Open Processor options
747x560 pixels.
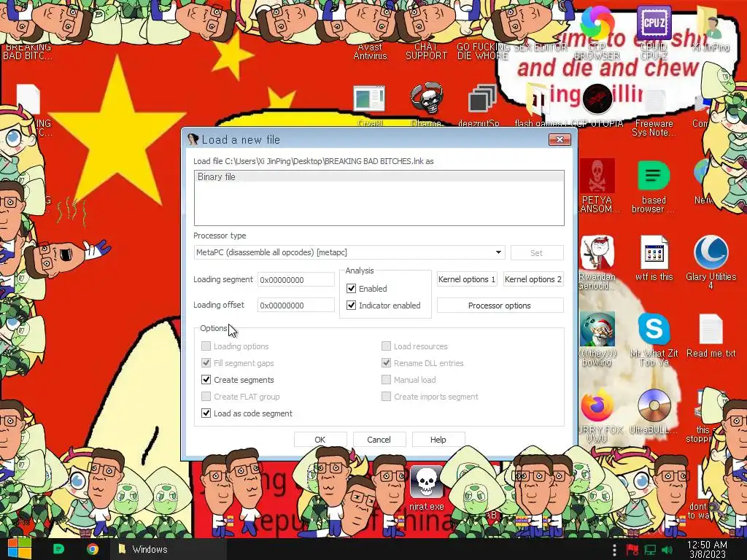tap(500, 306)
